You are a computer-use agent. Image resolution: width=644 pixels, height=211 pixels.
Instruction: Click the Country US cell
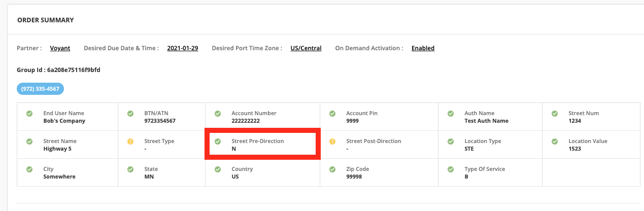click(262, 172)
